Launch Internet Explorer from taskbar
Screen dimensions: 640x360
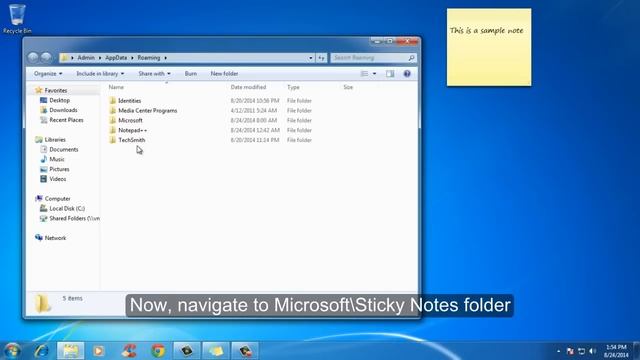[x=42, y=351]
